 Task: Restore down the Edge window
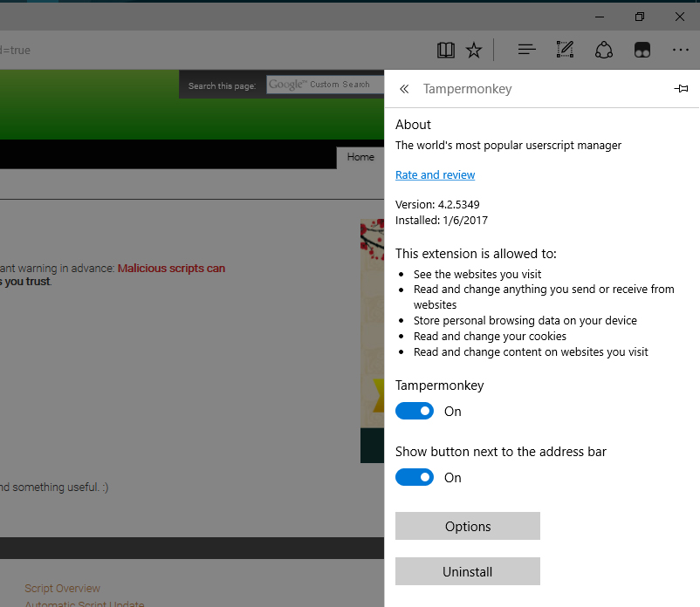tap(639, 17)
